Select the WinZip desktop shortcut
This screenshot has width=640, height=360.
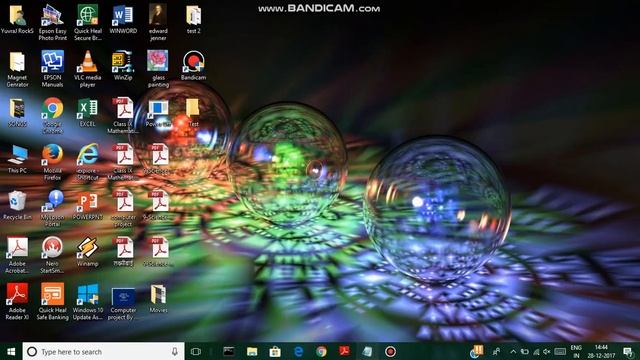pos(123,66)
